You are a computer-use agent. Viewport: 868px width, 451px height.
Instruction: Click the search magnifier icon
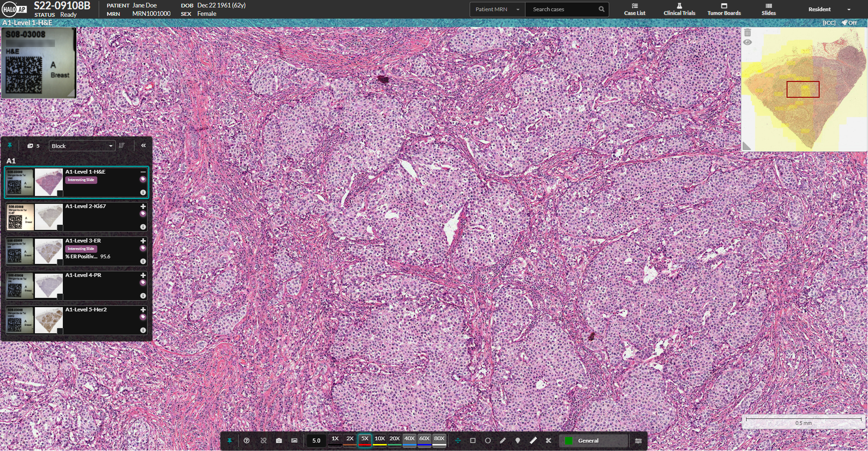pyautogui.click(x=601, y=9)
